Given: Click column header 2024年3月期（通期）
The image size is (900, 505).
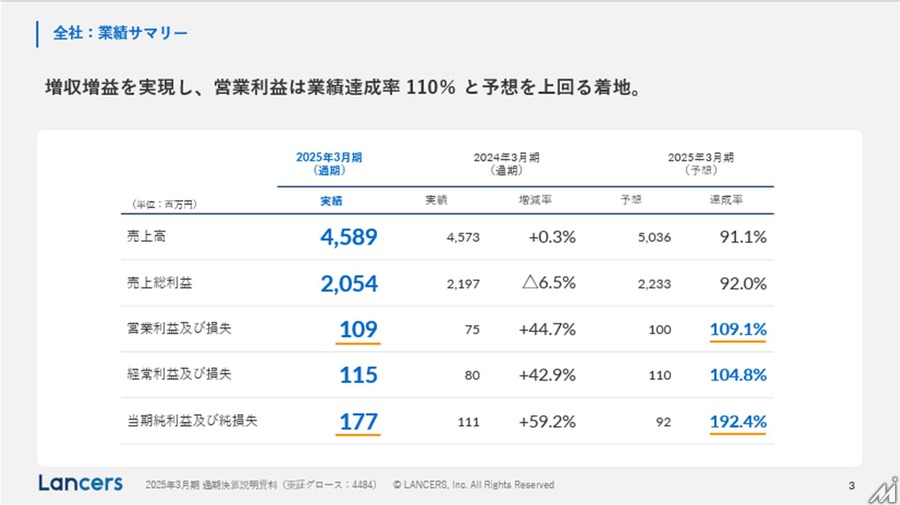Looking at the screenshot, I should pos(506,164).
